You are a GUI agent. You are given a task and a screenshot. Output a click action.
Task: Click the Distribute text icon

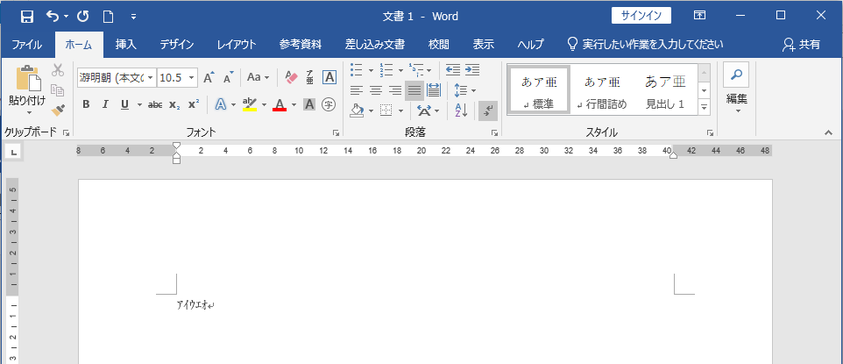(x=433, y=90)
